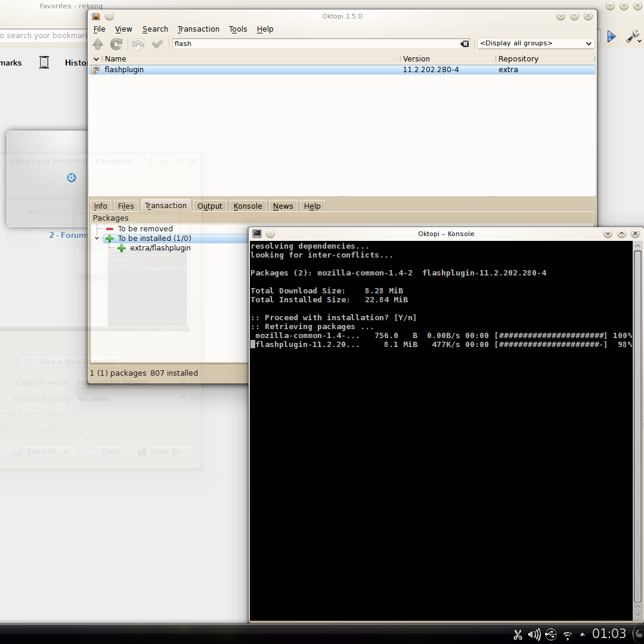Click the up-arrow icon in Oktopi toolbar

pyautogui.click(x=98, y=44)
